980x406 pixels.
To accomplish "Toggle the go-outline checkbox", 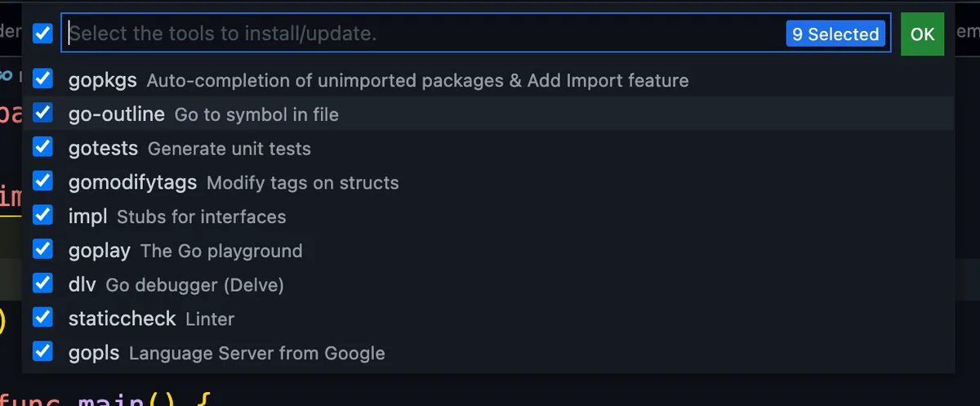I will click(42, 113).
